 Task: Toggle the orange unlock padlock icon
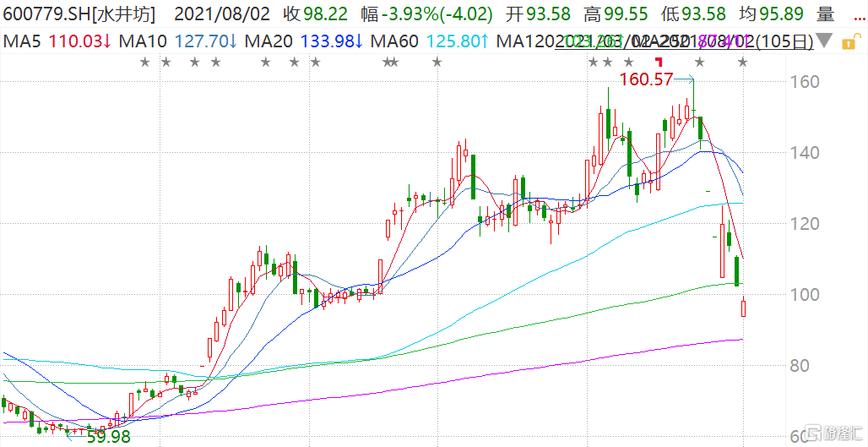tap(851, 41)
